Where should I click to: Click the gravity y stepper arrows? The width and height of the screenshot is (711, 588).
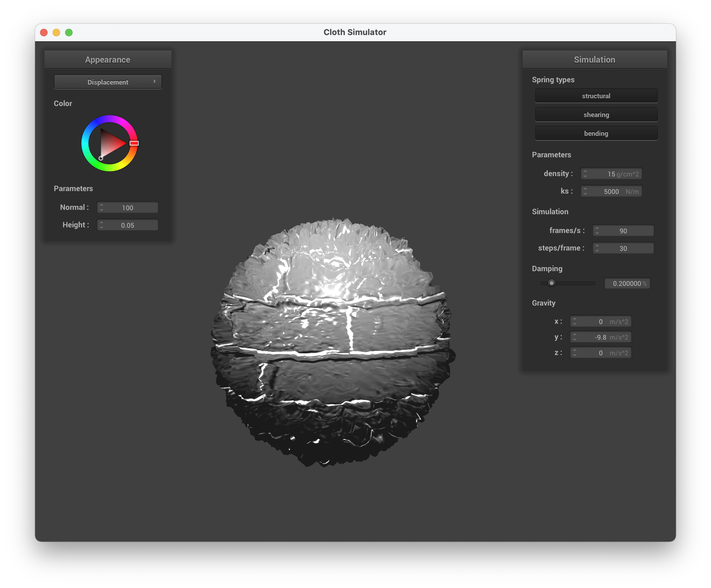click(x=574, y=337)
